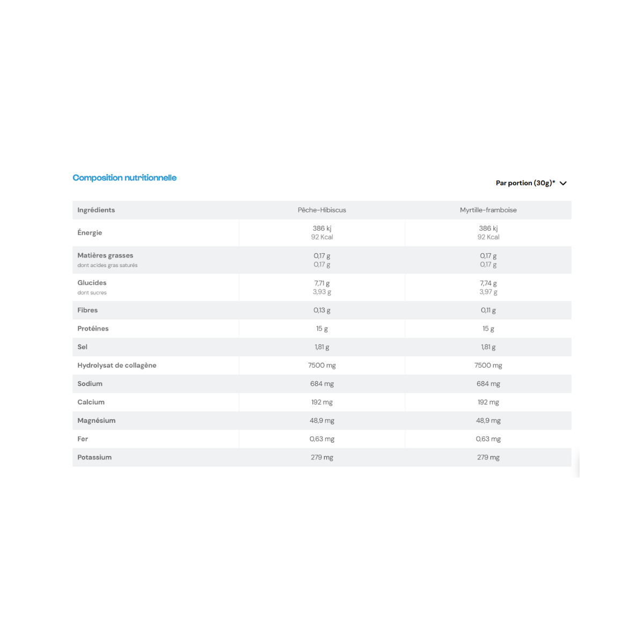The width and height of the screenshot is (644, 644).
Task: Click the Sel row label
Action: point(82,347)
